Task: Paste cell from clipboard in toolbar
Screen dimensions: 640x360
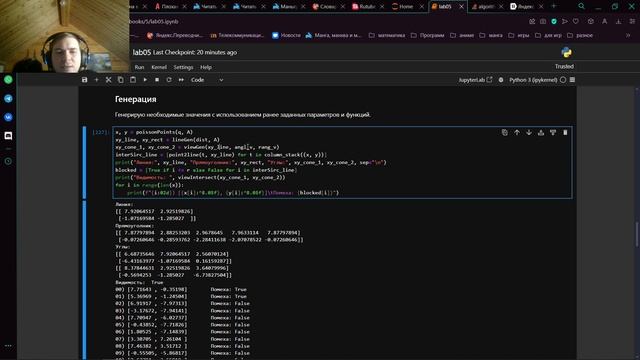Action: click(133, 80)
